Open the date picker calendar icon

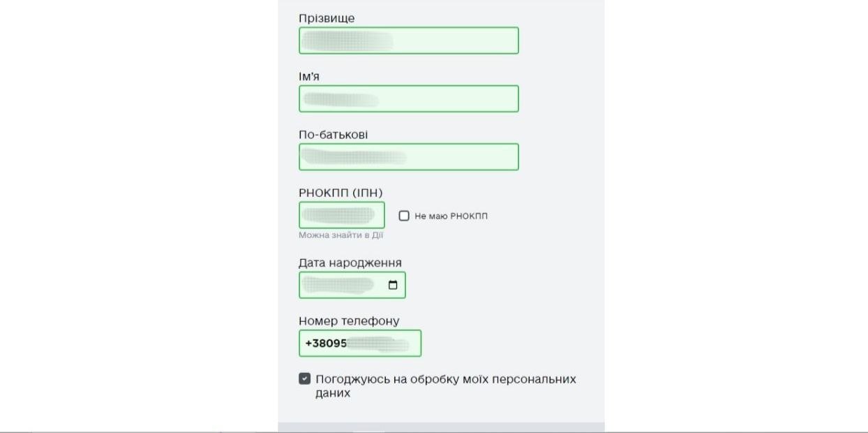click(x=393, y=285)
